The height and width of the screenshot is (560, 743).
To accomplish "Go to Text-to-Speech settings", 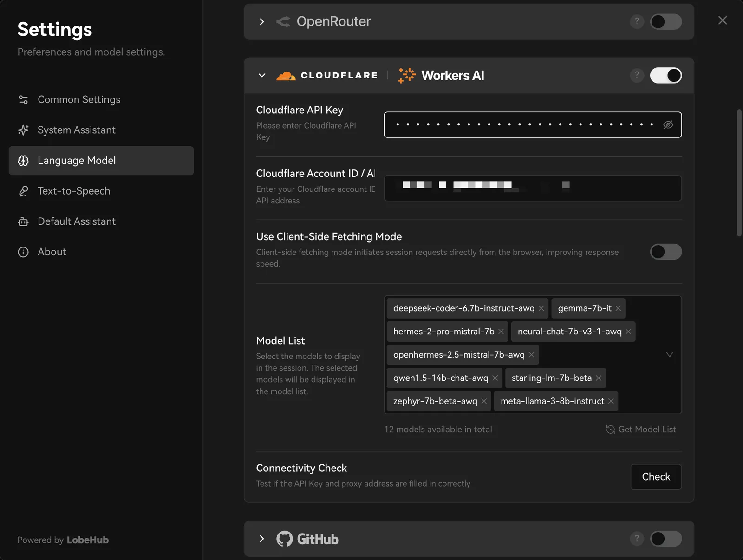I will (74, 191).
